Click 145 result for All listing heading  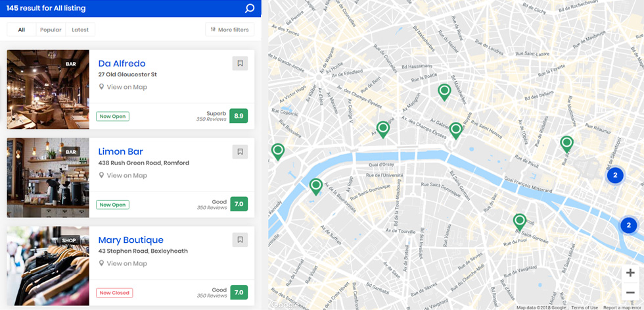point(46,8)
